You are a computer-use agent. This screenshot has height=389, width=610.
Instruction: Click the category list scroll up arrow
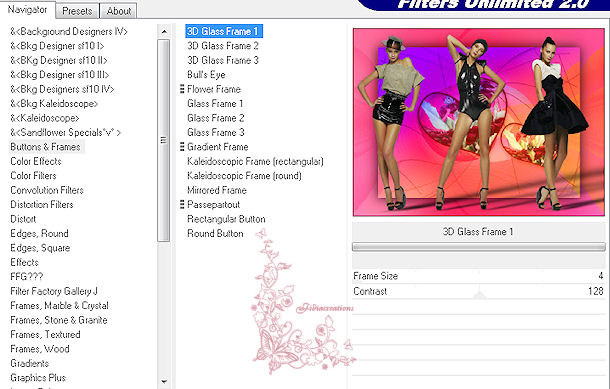(164, 31)
